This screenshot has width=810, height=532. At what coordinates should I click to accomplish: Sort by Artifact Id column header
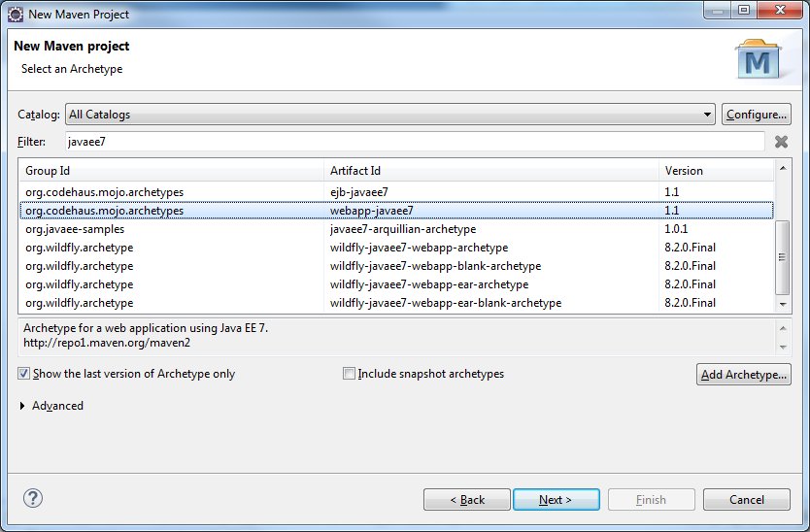click(491, 171)
